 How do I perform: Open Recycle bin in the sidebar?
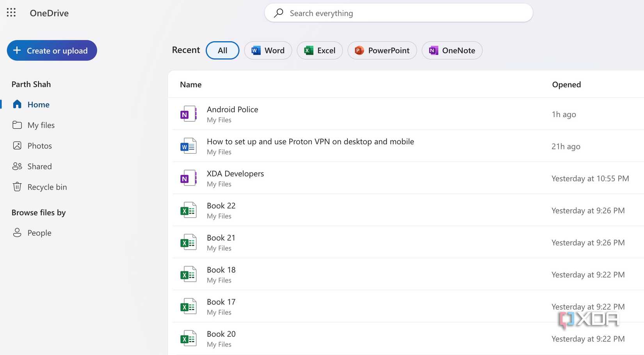point(47,187)
